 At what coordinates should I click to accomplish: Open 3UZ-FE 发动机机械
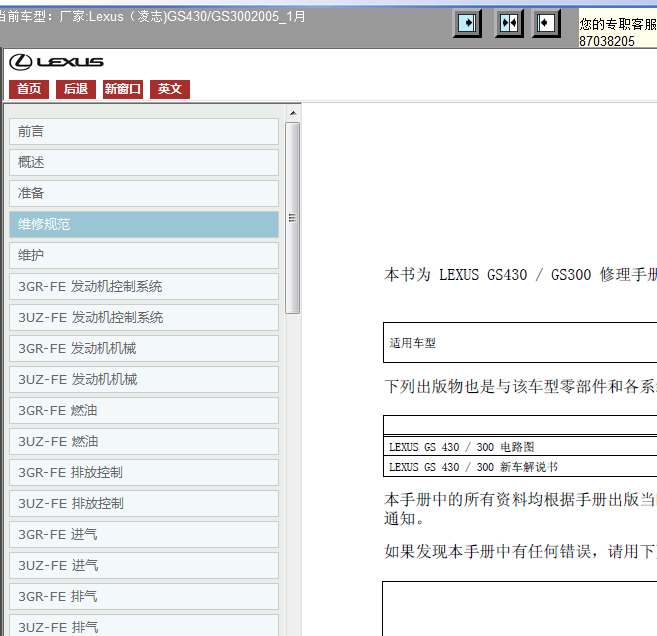pos(144,380)
